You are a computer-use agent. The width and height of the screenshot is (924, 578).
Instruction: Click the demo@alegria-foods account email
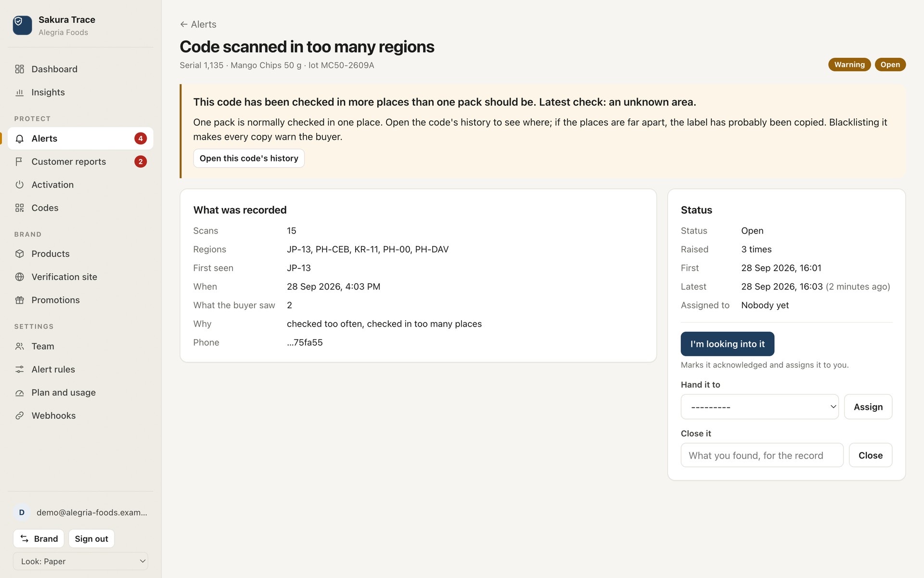point(92,512)
